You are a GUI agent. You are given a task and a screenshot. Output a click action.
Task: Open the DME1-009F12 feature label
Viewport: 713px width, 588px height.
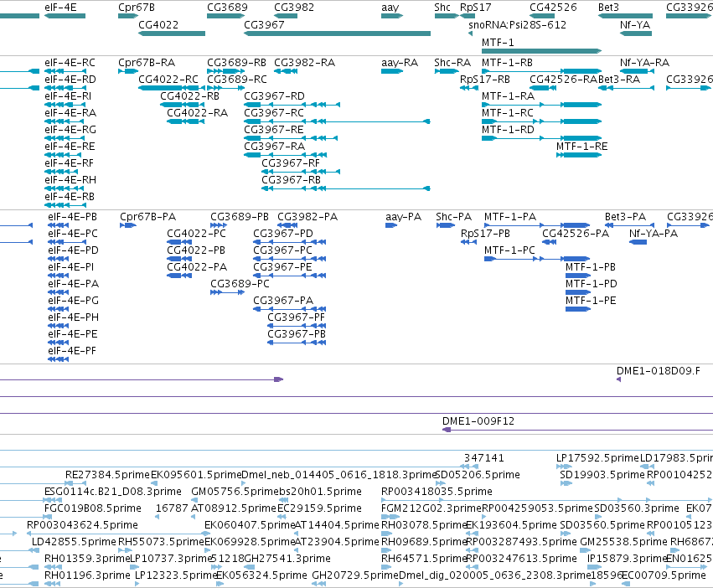pos(478,421)
